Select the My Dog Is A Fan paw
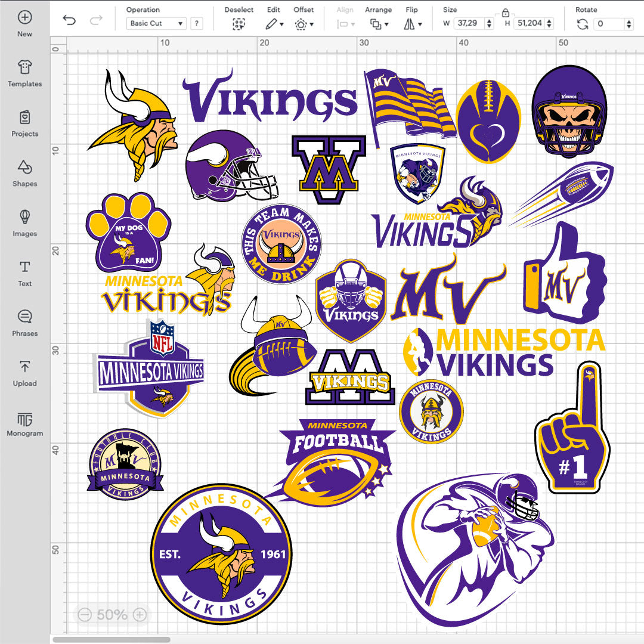 (x=128, y=233)
